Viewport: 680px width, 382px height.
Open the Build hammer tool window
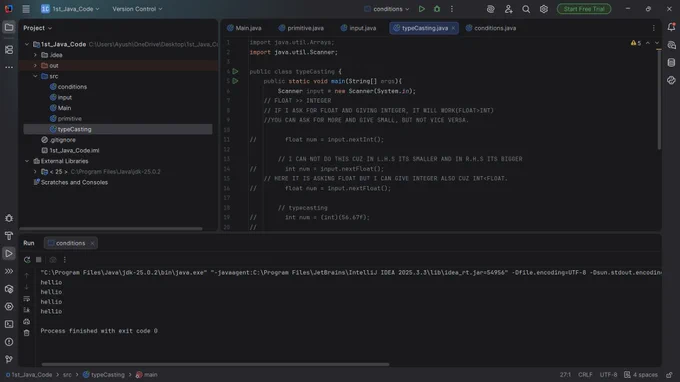tap(9, 235)
